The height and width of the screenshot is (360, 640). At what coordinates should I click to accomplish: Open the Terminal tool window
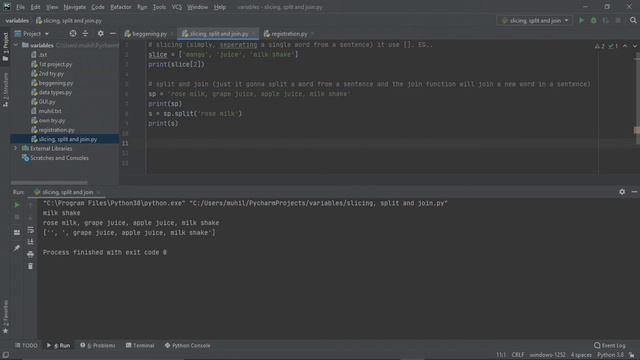tap(140, 345)
